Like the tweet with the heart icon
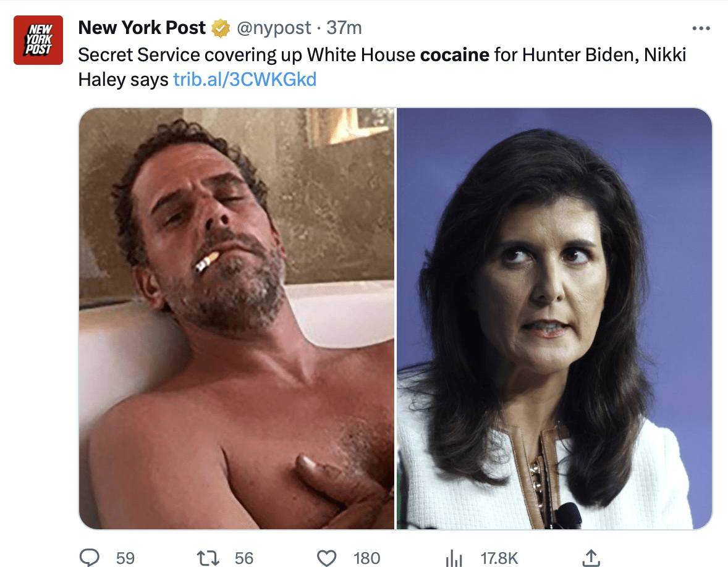Viewport: 728px width, 567px height. 326,558
